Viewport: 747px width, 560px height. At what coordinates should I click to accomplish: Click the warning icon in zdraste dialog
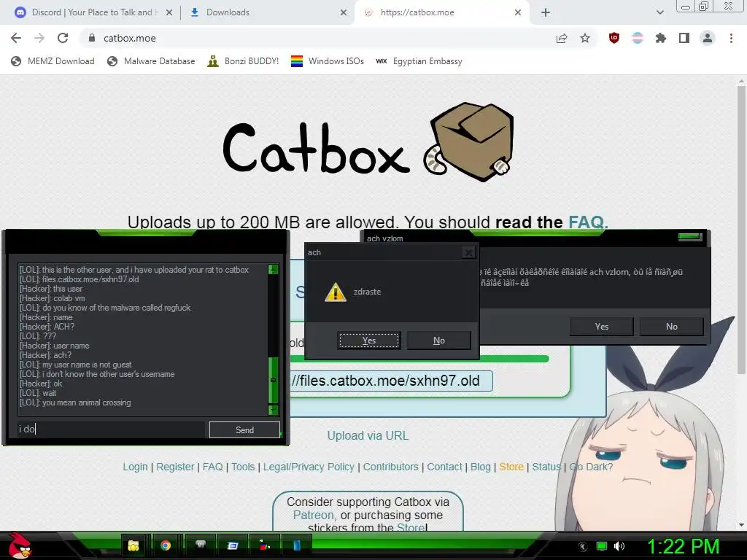pos(336,292)
